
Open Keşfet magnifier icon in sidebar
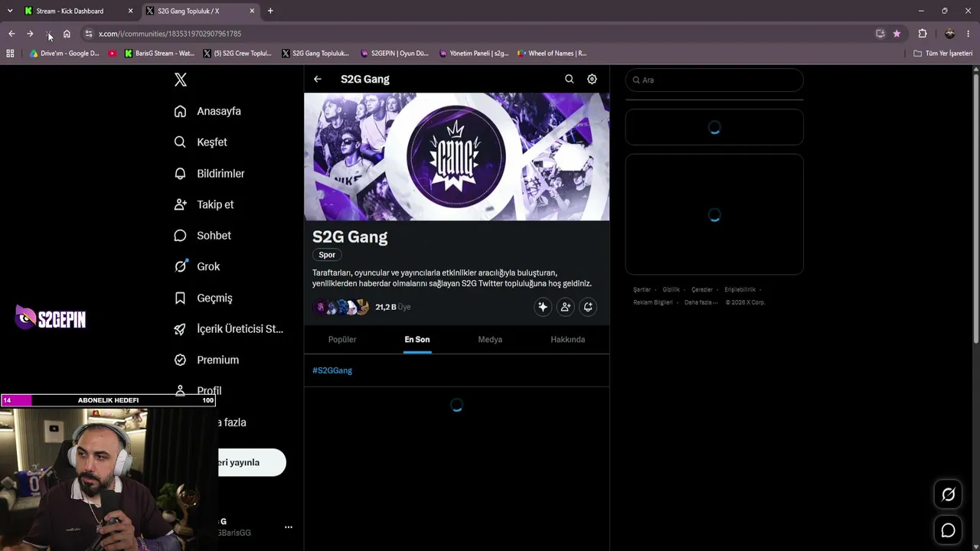(180, 142)
